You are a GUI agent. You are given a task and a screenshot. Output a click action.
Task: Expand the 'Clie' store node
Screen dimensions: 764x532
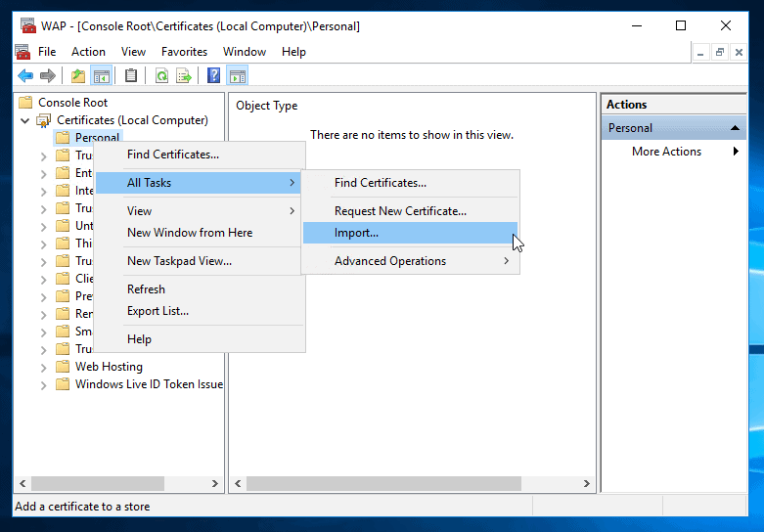pos(43,279)
